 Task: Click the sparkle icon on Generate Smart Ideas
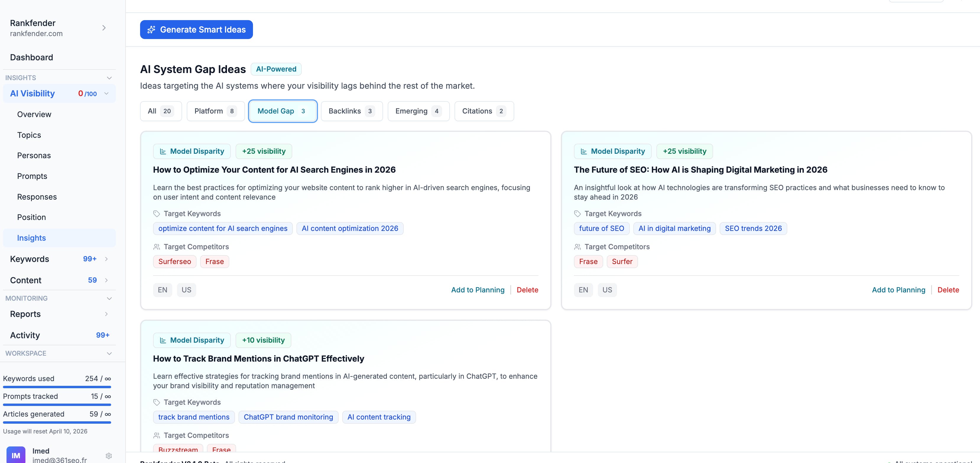point(151,30)
